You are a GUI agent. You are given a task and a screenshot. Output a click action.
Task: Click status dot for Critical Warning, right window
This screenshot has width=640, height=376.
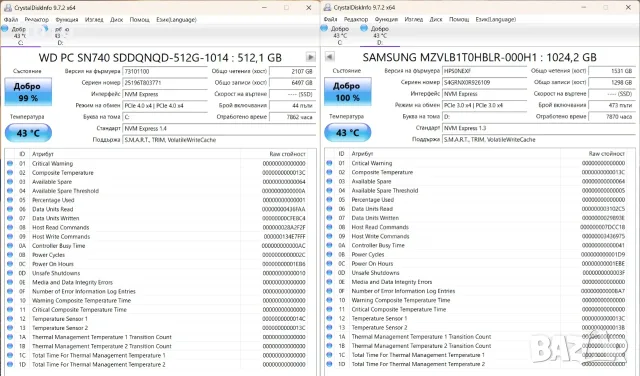click(329, 163)
